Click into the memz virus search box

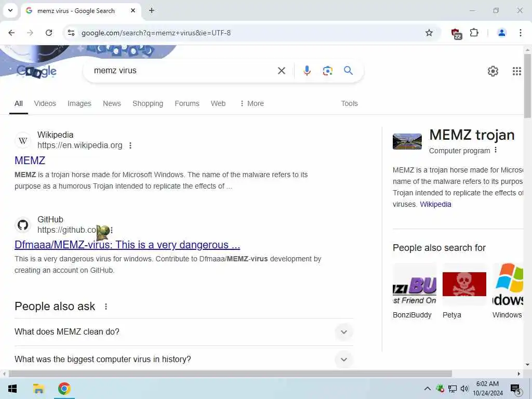[x=183, y=71]
